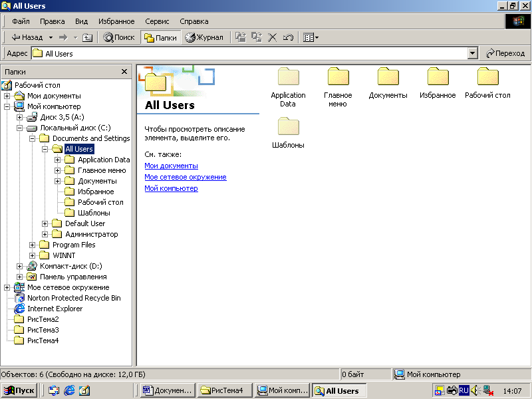Expand Главное меню tree node

tap(58, 170)
